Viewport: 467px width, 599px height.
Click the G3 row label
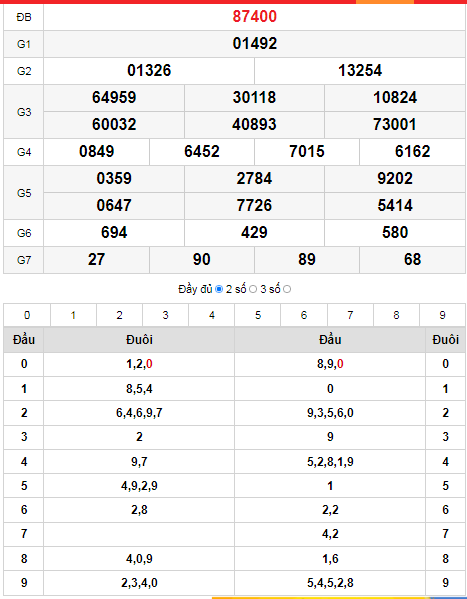[24, 112]
